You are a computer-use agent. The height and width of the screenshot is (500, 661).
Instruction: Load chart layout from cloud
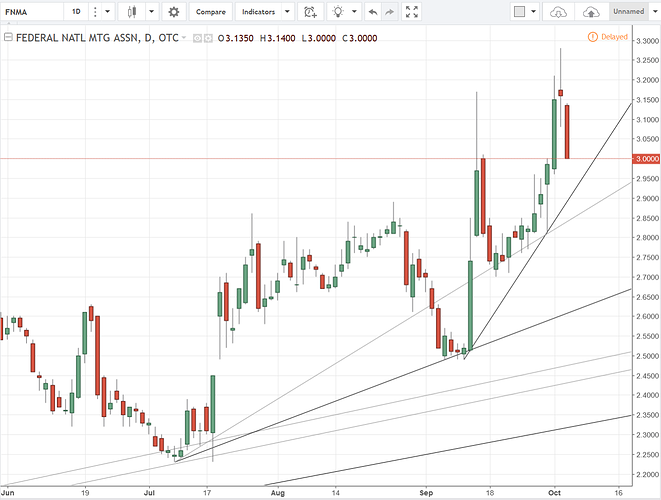point(558,12)
